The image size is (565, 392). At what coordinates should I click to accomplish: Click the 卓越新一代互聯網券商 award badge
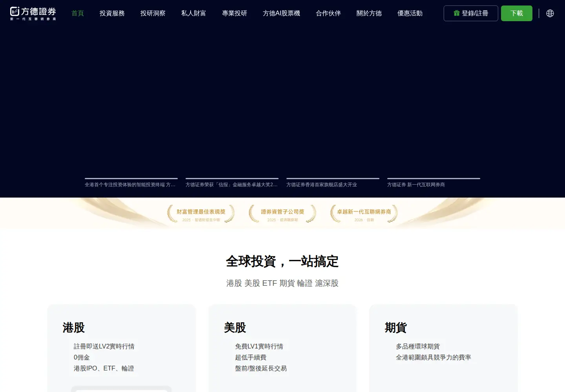point(364,214)
